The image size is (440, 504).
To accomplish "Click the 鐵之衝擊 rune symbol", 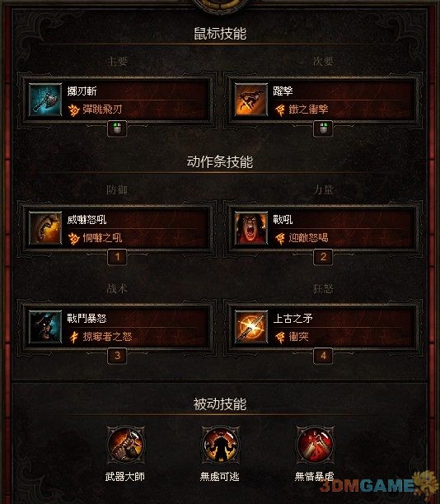I will pos(280,110).
